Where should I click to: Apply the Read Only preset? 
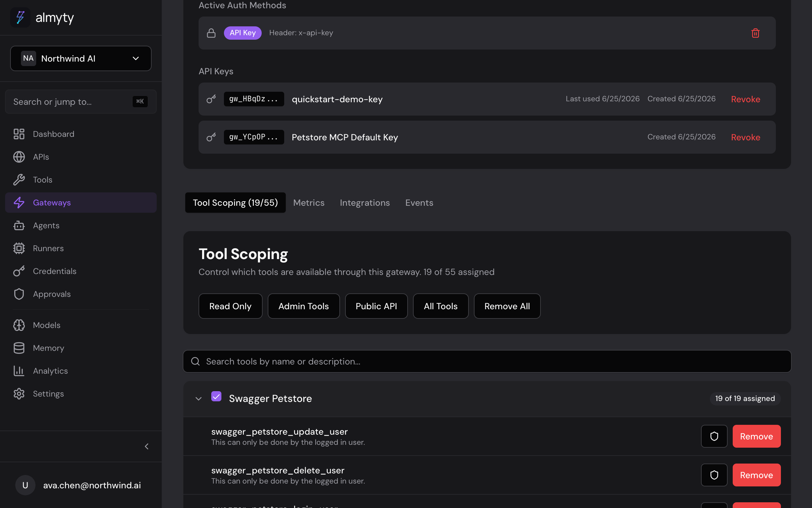230,306
